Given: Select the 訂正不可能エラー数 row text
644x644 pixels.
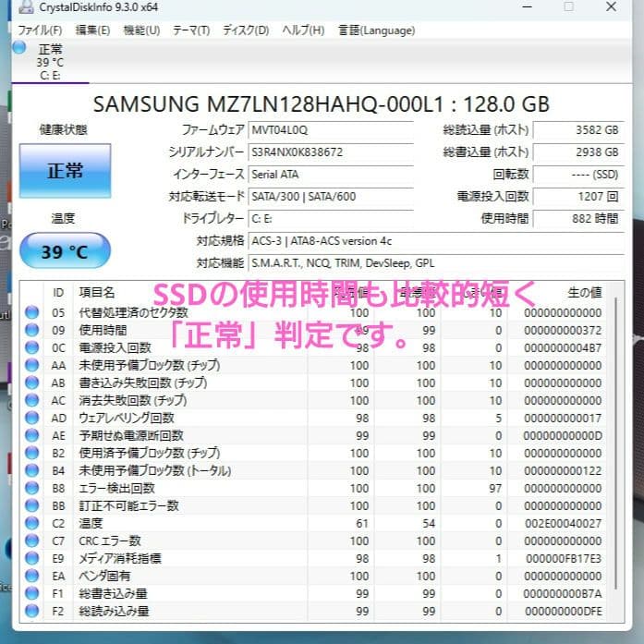Looking at the screenshot, I should [129, 505].
